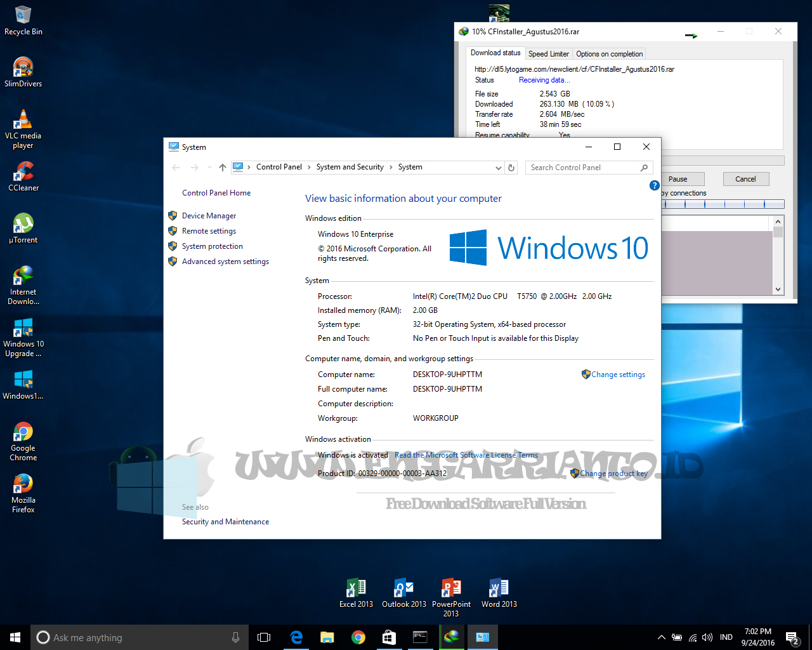
Task: Open Windows Store from taskbar
Action: pyautogui.click(x=389, y=637)
